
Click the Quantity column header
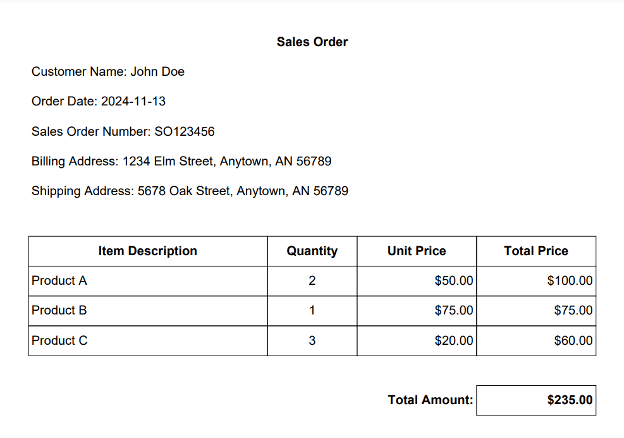tap(312, 251)
